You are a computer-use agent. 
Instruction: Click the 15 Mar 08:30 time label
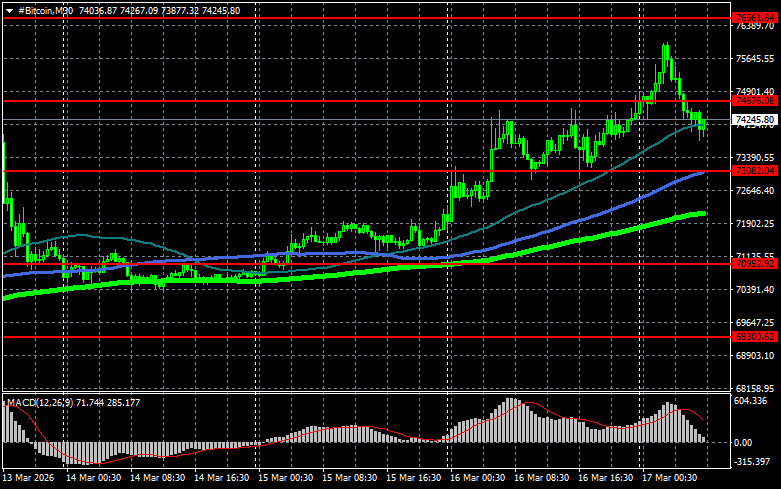(350, 478)
